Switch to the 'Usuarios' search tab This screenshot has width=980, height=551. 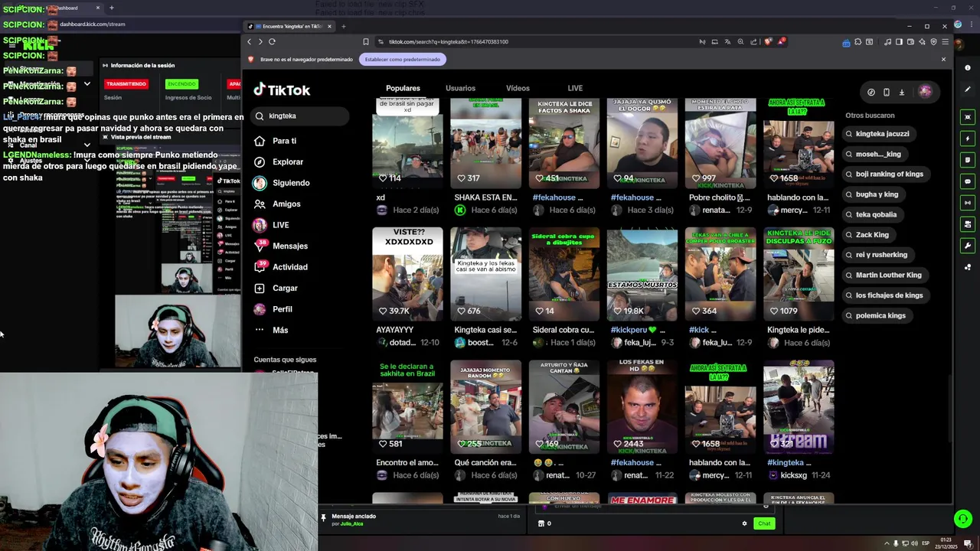(460, 88)
